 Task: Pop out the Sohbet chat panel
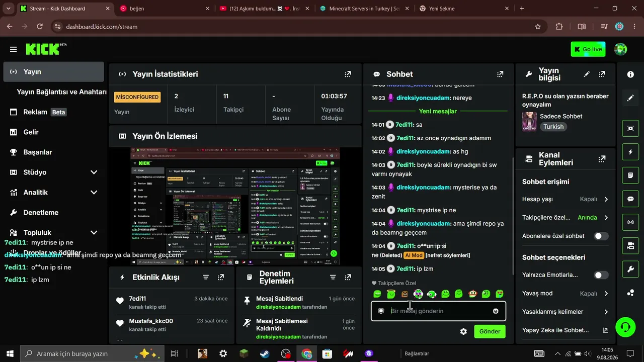500,74
